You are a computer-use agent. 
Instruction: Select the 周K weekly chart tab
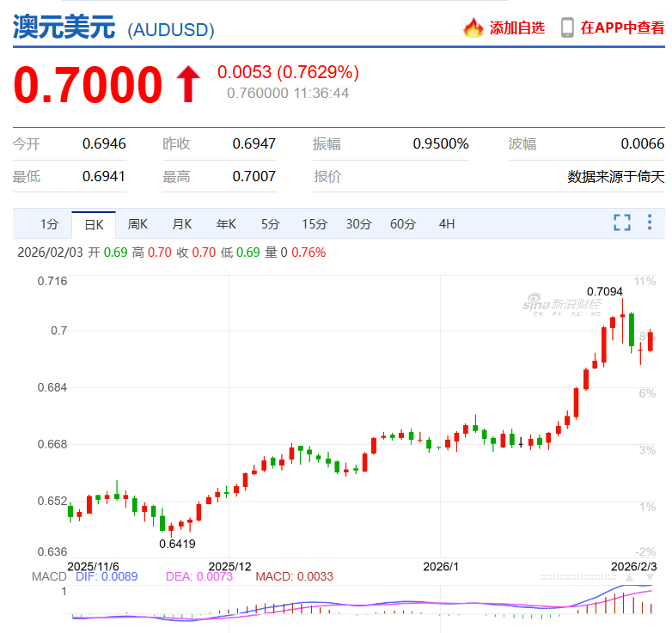137,224
